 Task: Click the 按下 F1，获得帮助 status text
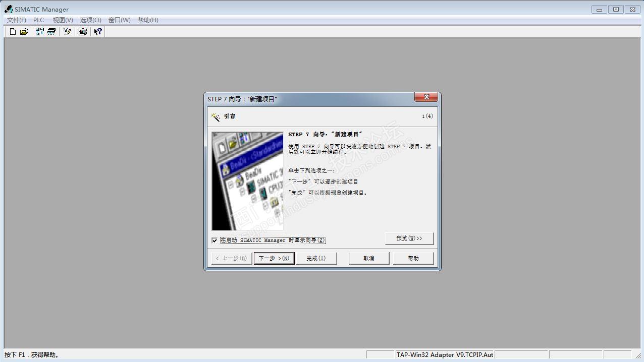click(32, 355)
